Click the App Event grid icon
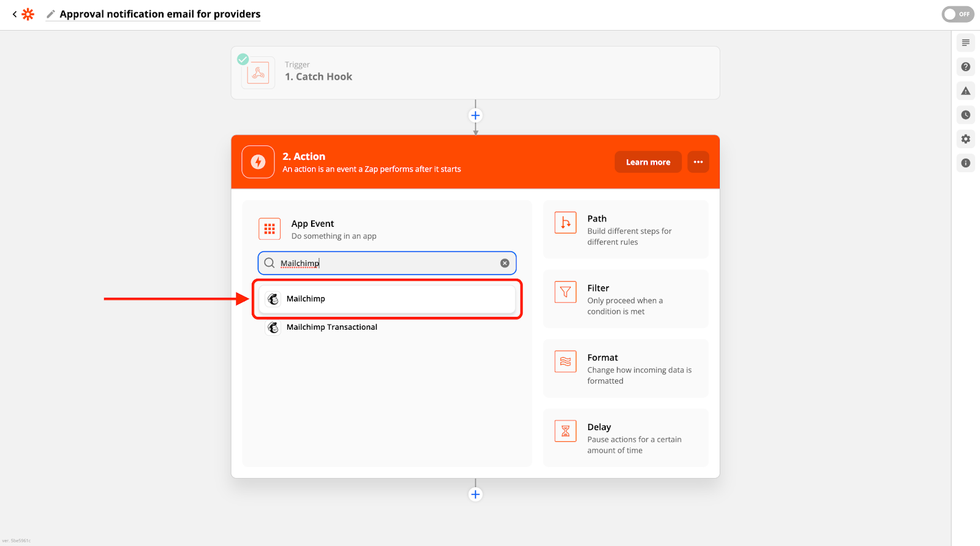 [x=269, y=229]
